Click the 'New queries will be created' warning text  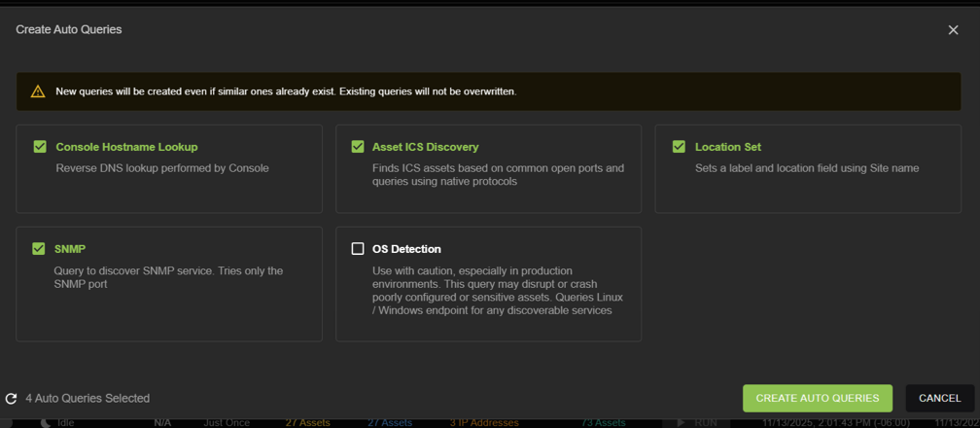286,91
